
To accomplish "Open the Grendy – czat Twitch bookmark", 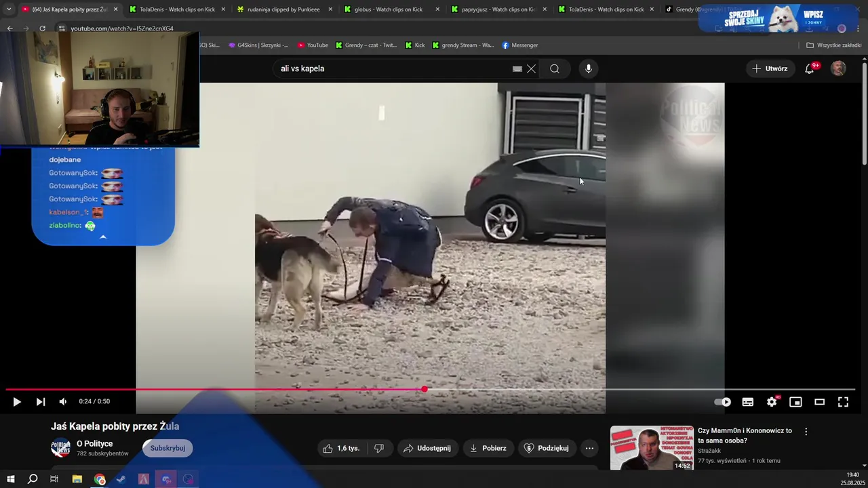I will coord(366,45).
